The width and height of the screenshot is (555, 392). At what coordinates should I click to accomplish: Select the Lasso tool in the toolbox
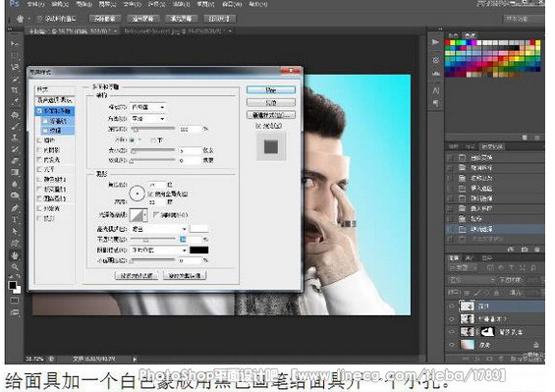(15, 67)
